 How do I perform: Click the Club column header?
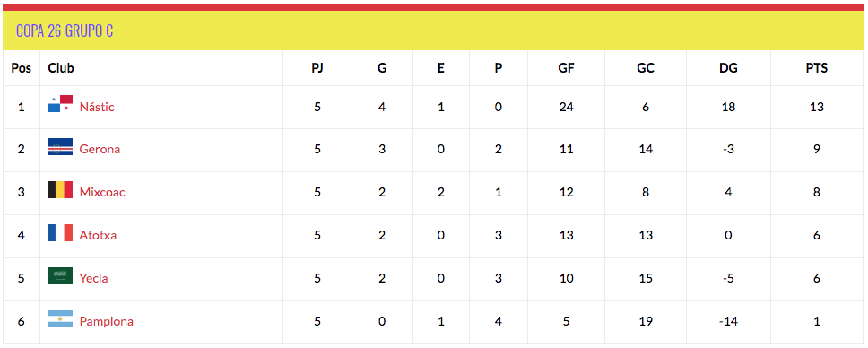pos(61,68)
